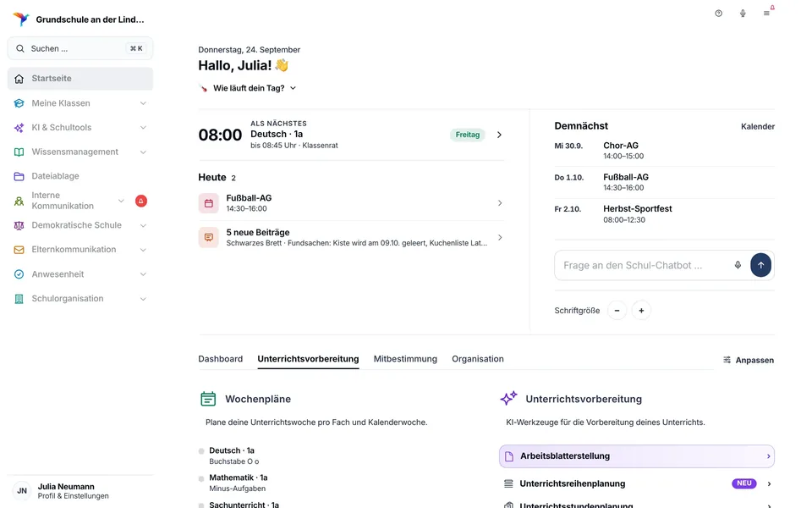
Task: Decrease font size with minus button
Action: coord(617,311)
